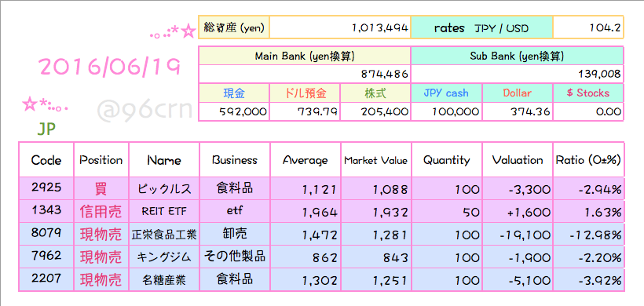Click the Market Value column header
Screen dimensions: 644x306
coord(376,160)
